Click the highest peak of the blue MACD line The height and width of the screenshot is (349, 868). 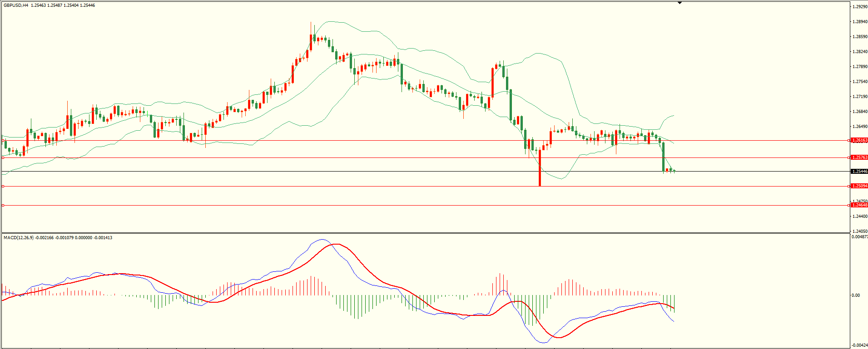(322, 240)
